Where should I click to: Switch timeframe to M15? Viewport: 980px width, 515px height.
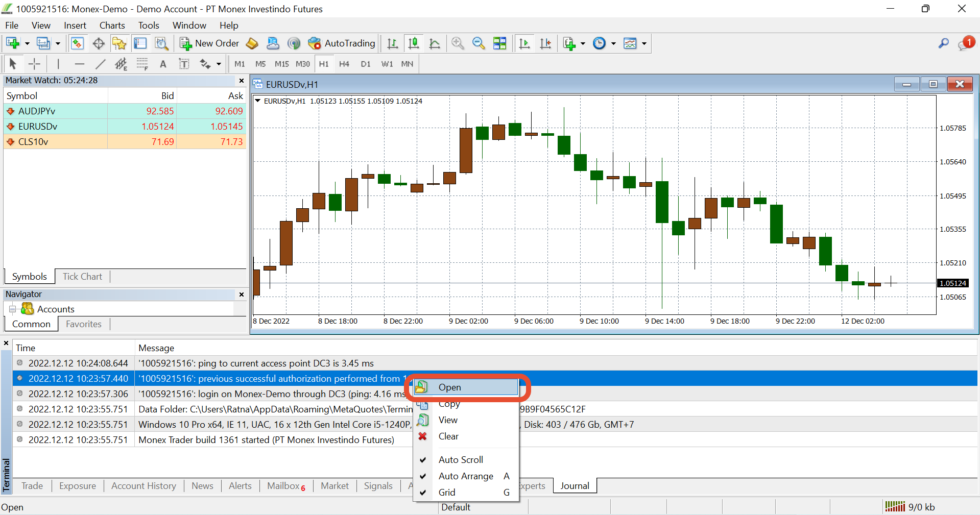[x=281, y=64]
